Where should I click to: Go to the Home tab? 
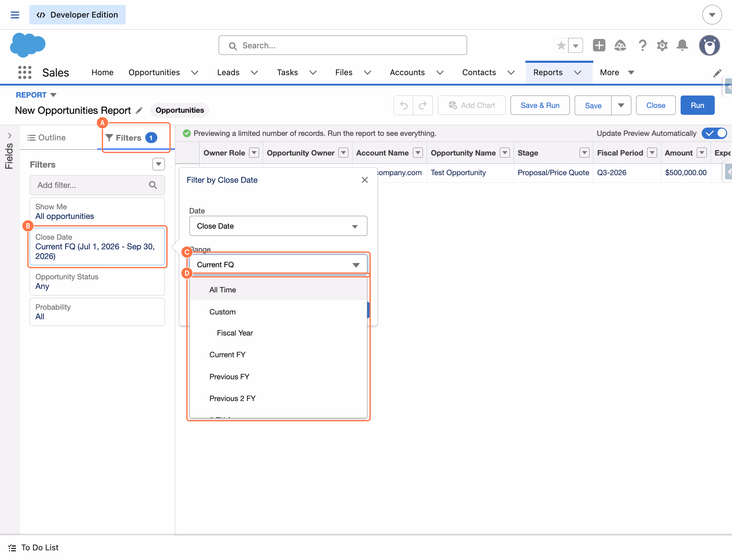click(102, 72)
